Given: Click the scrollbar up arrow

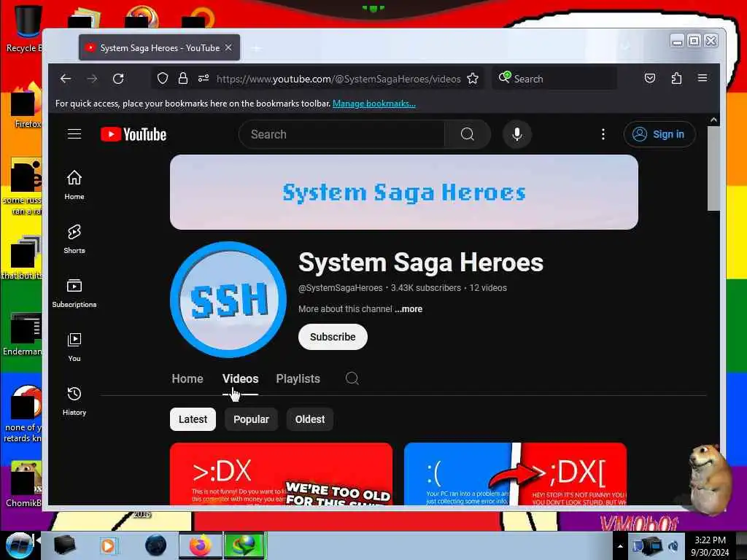Looking at the screenshot, I should click(x=713, y=120).
